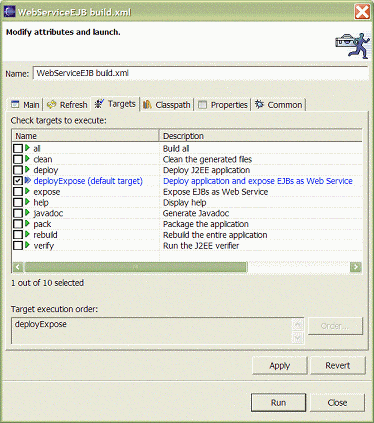Click the blue arrow icon of deployExpose target
Screen dimensions: 374x423
[28, 180]
